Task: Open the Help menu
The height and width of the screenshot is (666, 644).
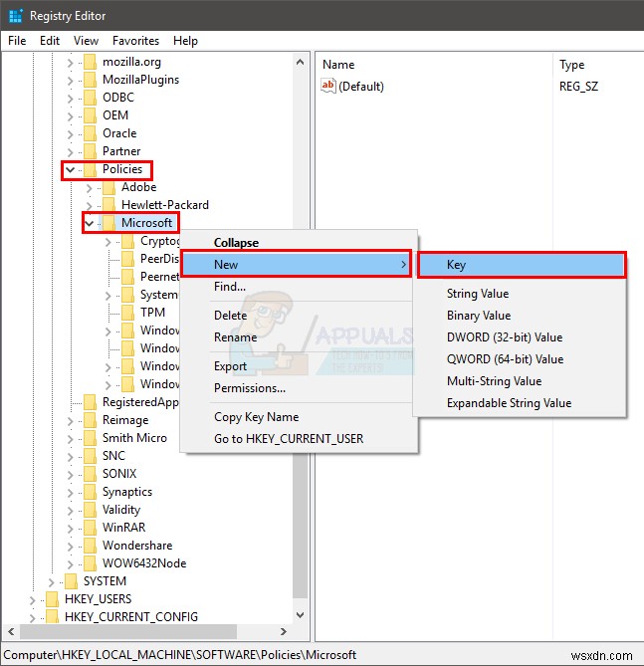Action: coord(186,41)
